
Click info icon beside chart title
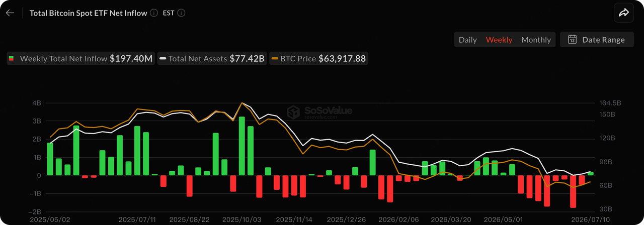(154, 13)
